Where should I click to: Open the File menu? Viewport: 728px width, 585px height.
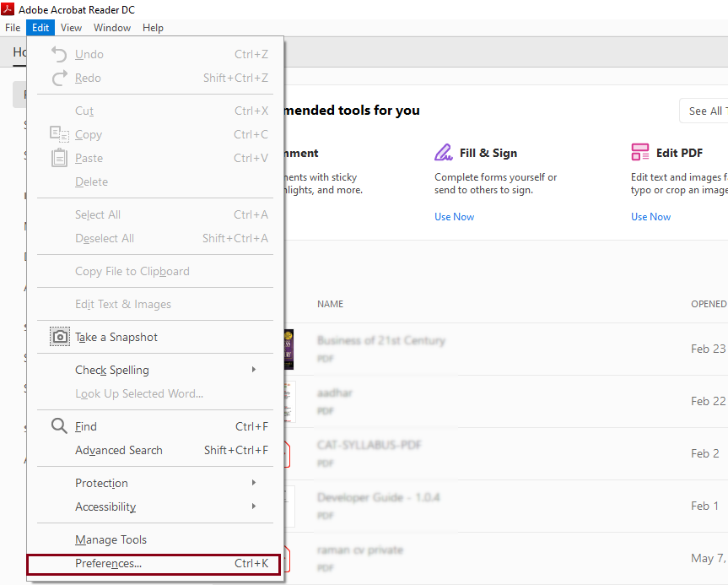[13, 27]
